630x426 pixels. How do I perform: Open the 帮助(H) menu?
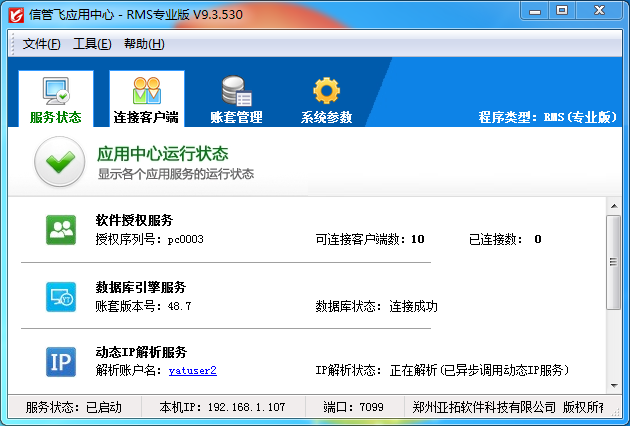click(144, 44)
